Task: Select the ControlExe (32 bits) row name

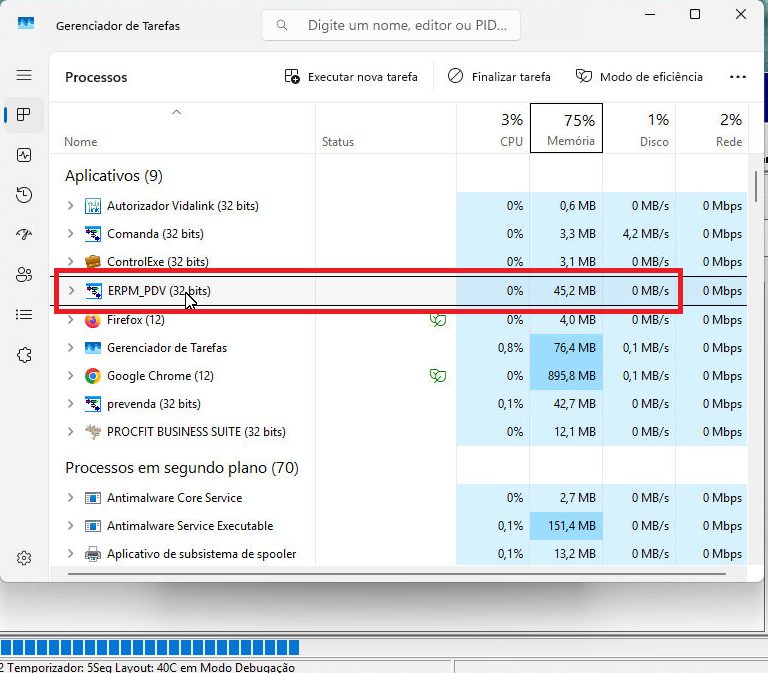Action: click(x=158, y=262)
